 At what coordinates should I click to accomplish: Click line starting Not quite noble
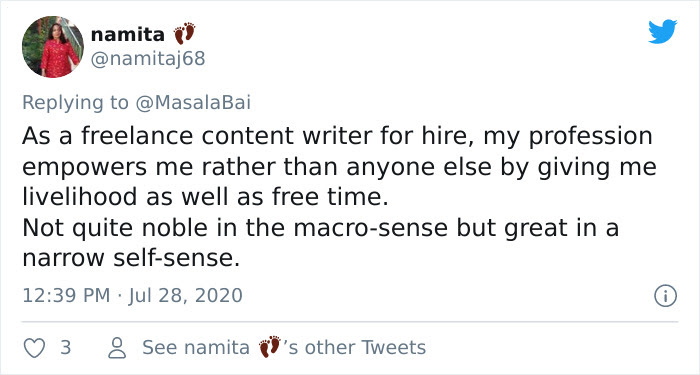coord(321,228)
